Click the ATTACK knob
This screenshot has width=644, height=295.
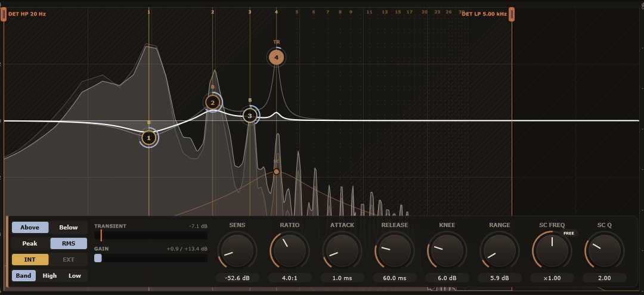tap(342, 251)
